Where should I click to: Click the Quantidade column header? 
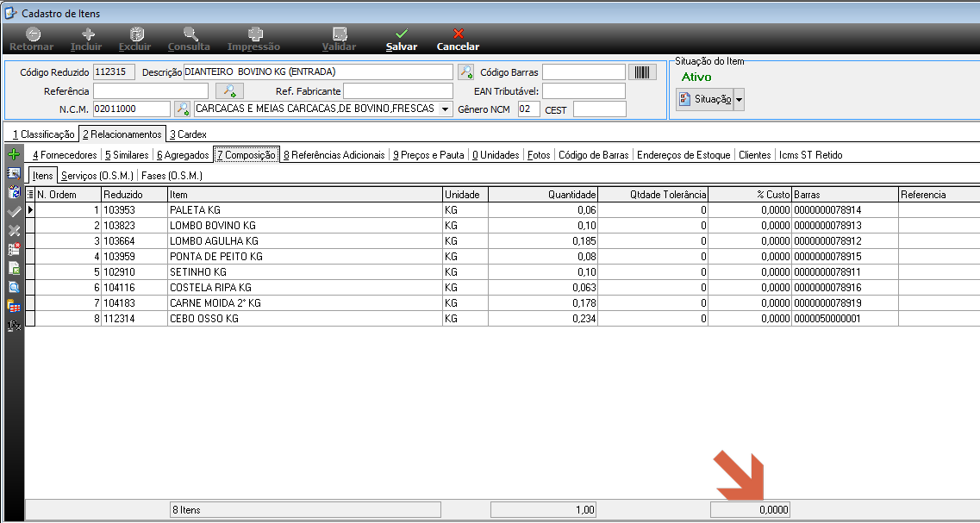[542, 195]
